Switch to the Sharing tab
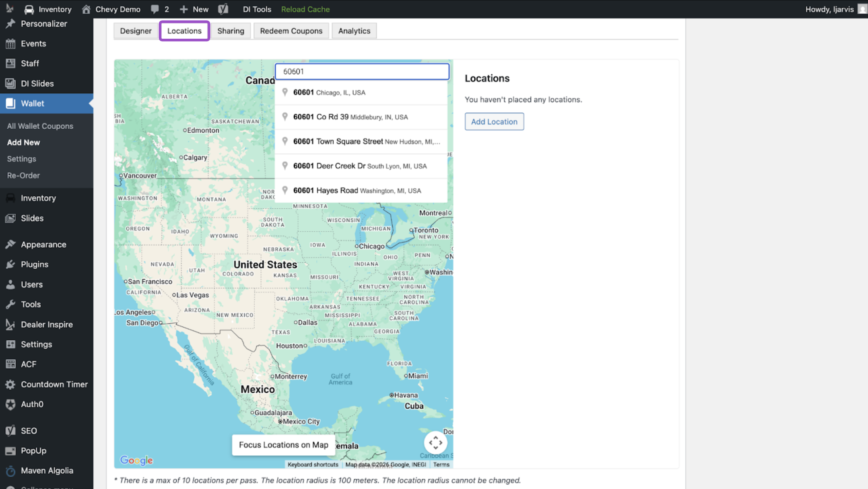The image size is (868, 489). pos(231,31)
